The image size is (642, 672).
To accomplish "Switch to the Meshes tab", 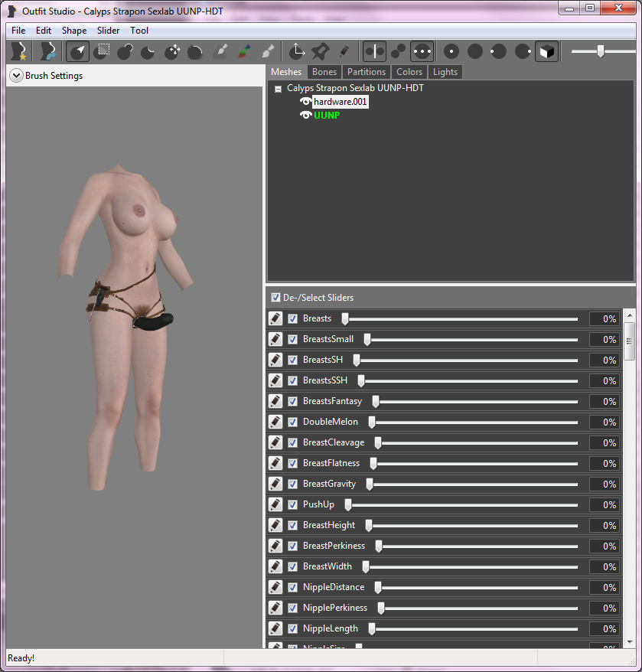I will pyautogui.click(x=286, y=72).
